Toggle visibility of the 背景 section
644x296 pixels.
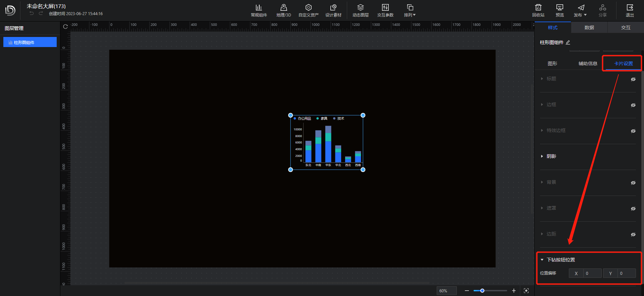point(633,183)
